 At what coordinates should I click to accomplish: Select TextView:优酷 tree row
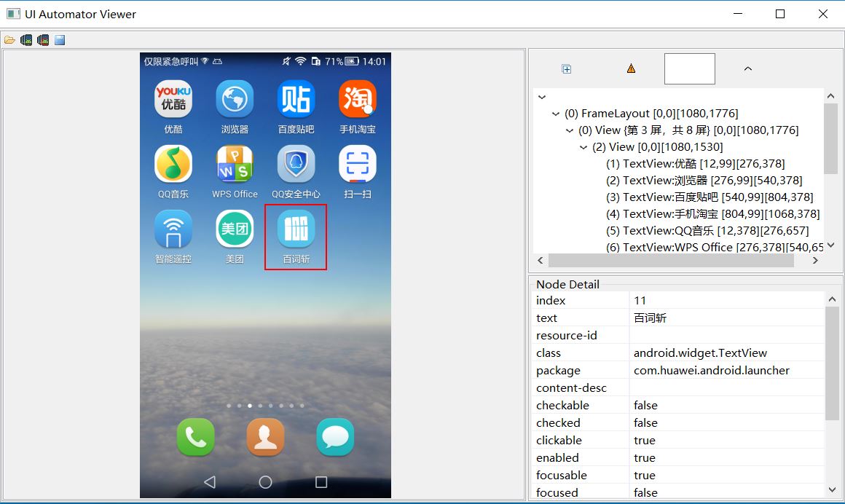[x=695, y=164]
